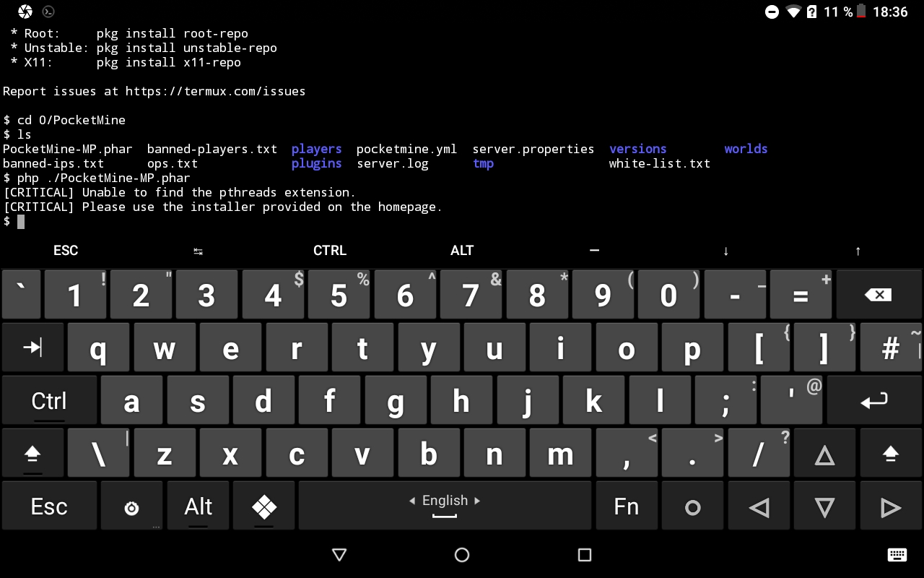The width and height of the screenshot is (924, 578).
Task: Open the input method switcher keyboard icon
Action: [897, 555]
